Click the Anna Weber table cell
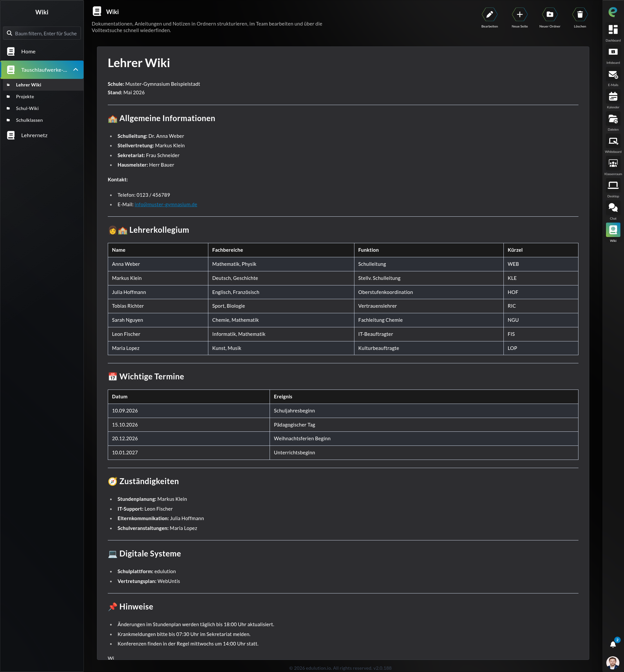Viewport: 624px width, 672px height. (158, 264)
